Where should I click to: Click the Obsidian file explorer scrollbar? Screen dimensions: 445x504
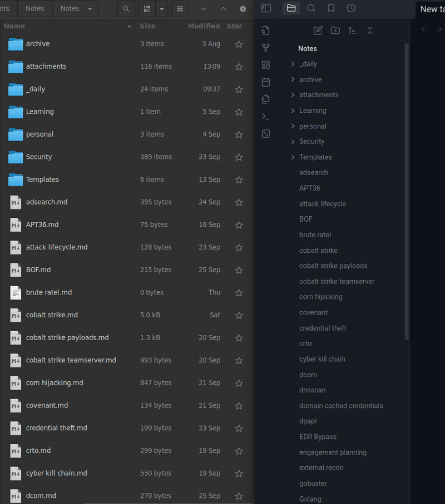407,189
